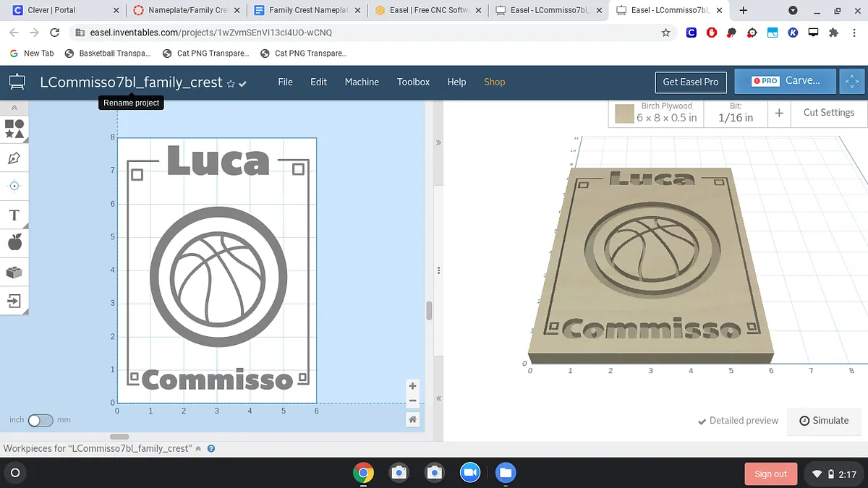The width and height of the screenshot is (868, 488).
Task: Switch to Nameplate/Family Crest tab
Action: coord(185,10)
